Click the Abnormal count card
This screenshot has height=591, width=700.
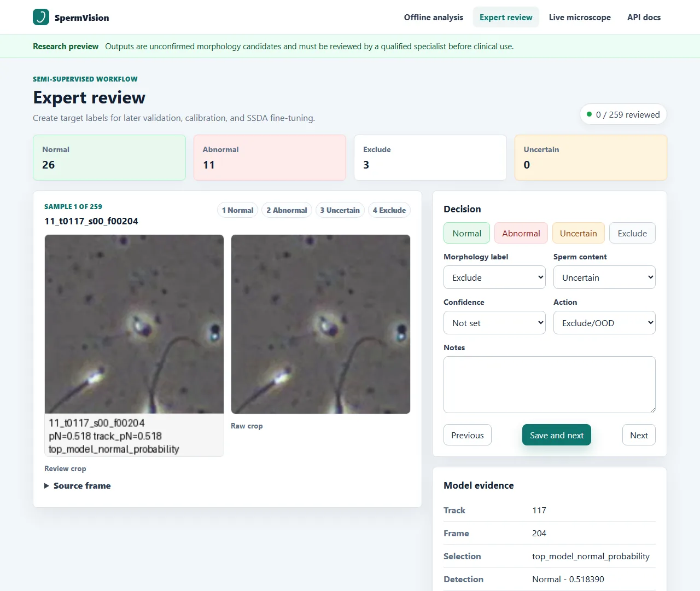[x=270, y=158]
